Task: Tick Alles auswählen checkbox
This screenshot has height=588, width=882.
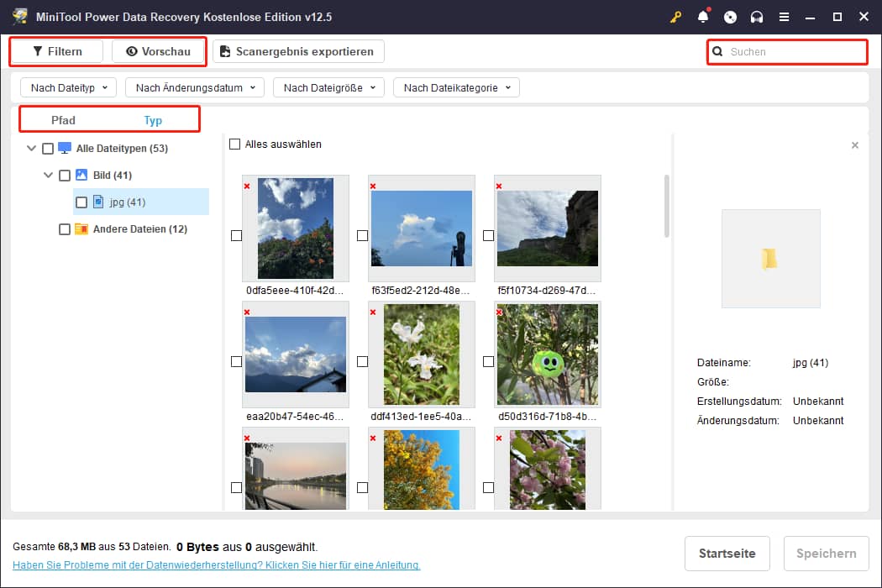Action: tap(234, 144)
